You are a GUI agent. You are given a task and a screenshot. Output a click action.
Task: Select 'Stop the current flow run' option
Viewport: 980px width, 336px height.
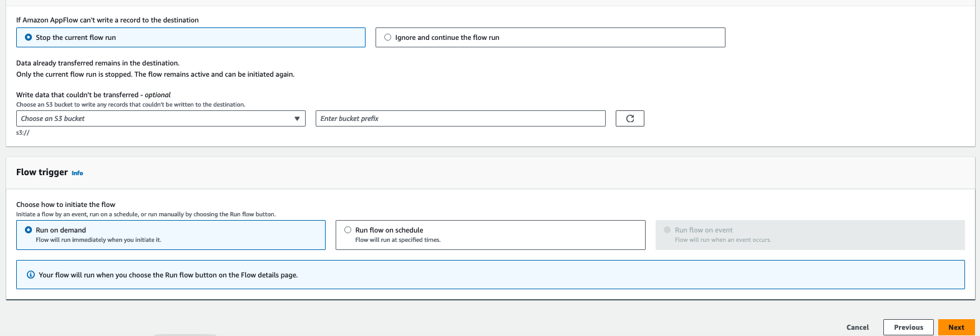(x=29, y=37)
